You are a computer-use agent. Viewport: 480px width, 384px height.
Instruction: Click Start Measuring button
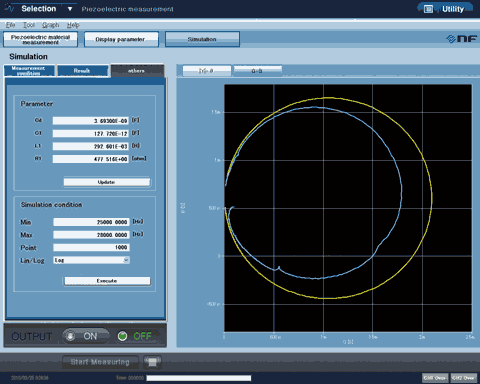click(100, 362)
